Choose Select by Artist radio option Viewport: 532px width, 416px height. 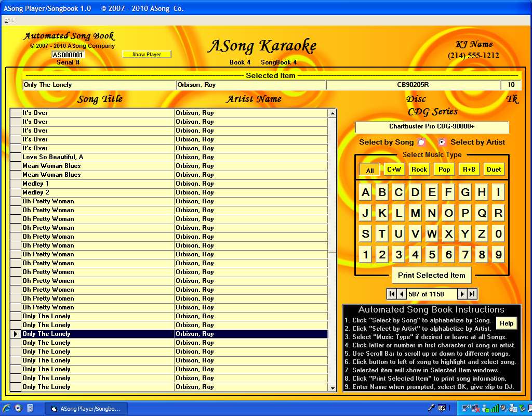pos(442,142)
